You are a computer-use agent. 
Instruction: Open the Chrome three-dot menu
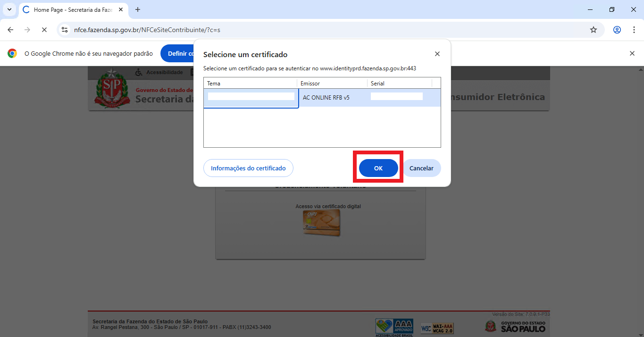pyautogui.click(x=634, y=30)
